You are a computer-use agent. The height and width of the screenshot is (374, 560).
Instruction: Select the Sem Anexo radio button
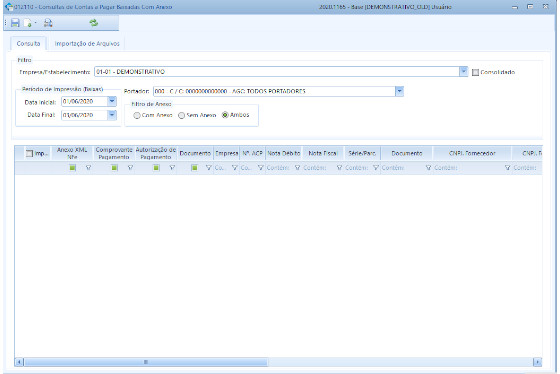(181, 115)
